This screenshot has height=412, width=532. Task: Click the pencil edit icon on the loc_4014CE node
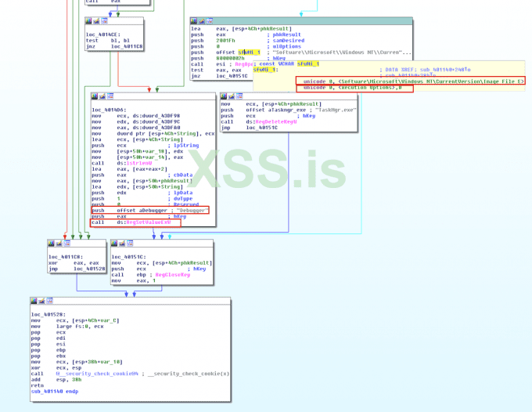click(96, 21)
